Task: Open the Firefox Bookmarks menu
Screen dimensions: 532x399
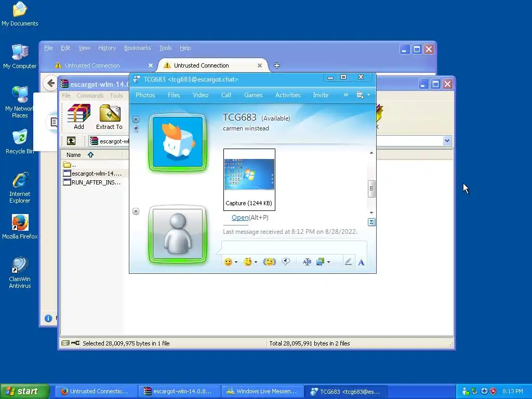Action: coord(137,48)
